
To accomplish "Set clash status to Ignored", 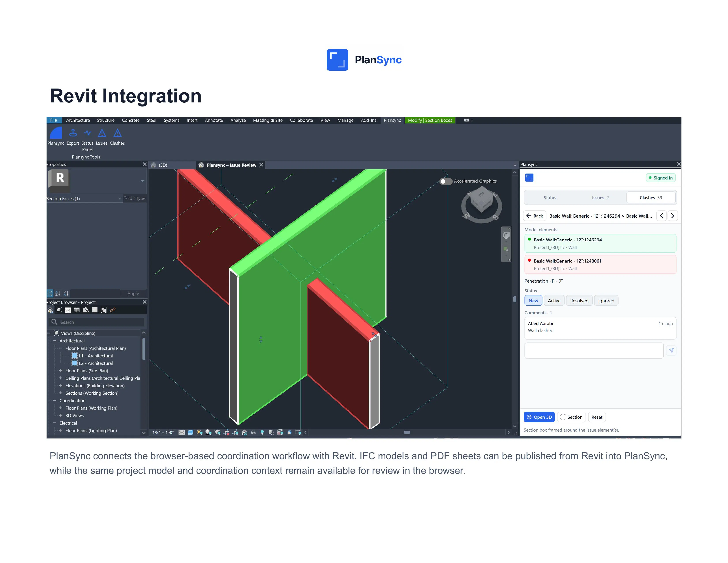I will tap(606, 300).
